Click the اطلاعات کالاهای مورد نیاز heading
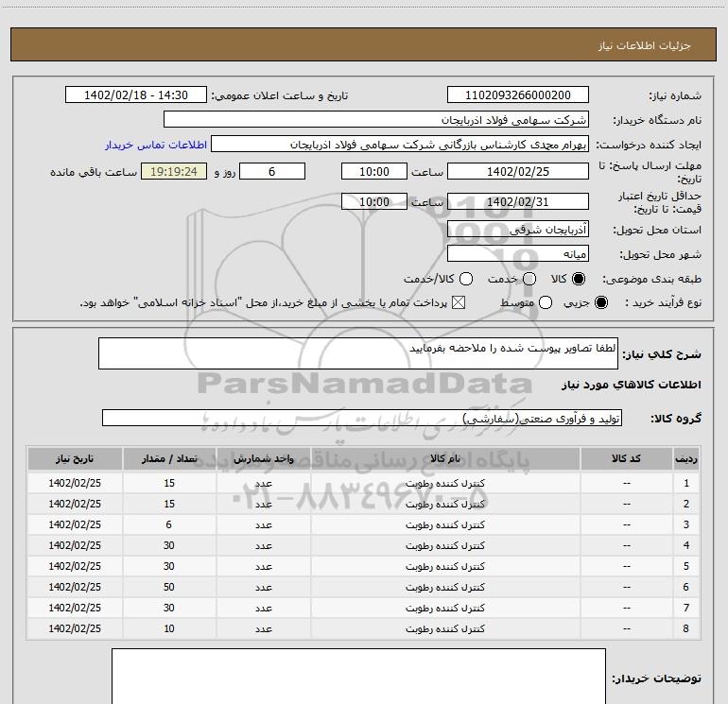The height and width of the screenshot is (704, 728). pyautogui.click(x=631, y=385)
